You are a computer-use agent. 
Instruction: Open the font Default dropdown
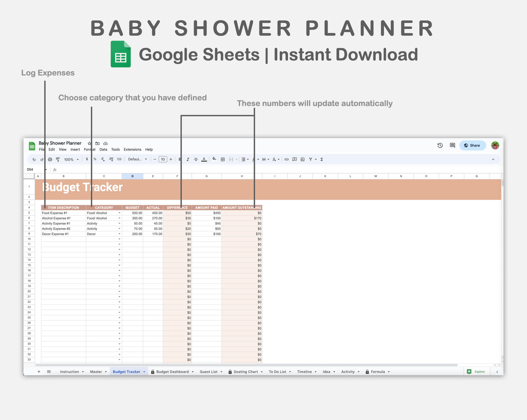(x=137, y=159)
